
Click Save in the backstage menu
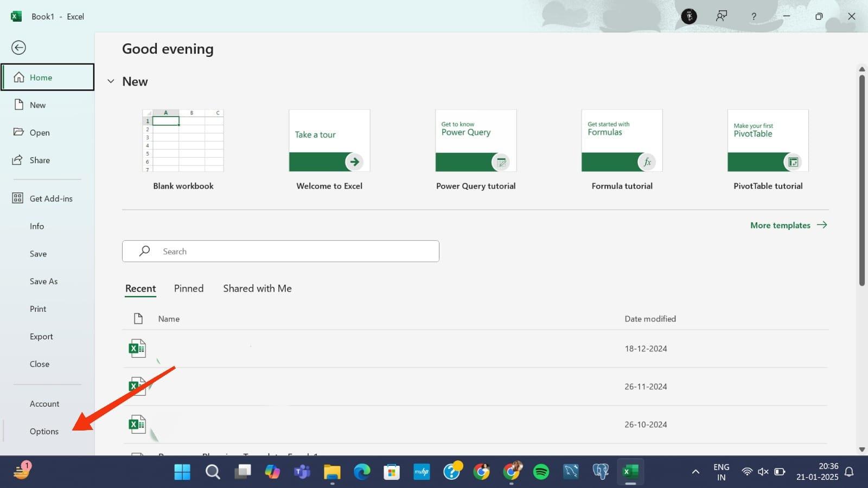(x=48, y=254)
